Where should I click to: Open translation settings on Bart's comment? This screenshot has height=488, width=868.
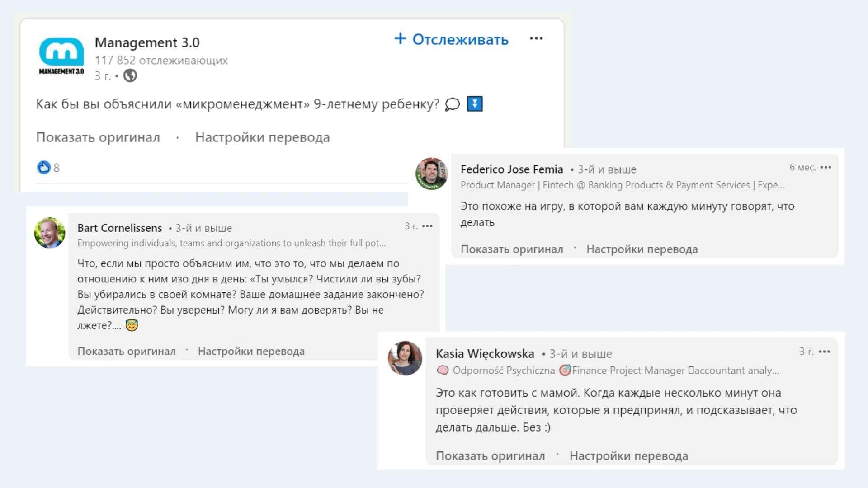251,351
